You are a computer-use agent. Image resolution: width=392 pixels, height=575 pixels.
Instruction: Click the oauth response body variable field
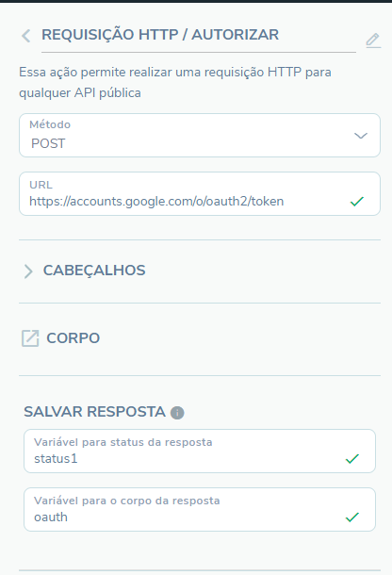coord(200,509)
